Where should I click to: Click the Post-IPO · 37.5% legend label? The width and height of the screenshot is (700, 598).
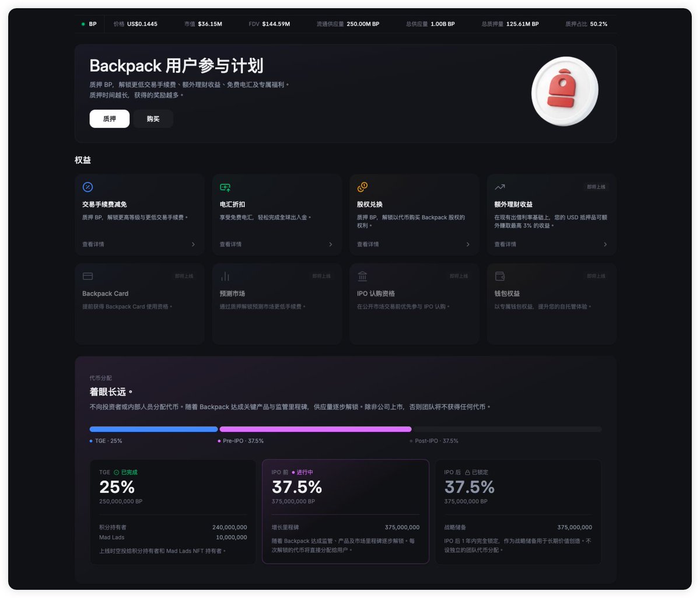pyautogui.click(x=436, y=441)
